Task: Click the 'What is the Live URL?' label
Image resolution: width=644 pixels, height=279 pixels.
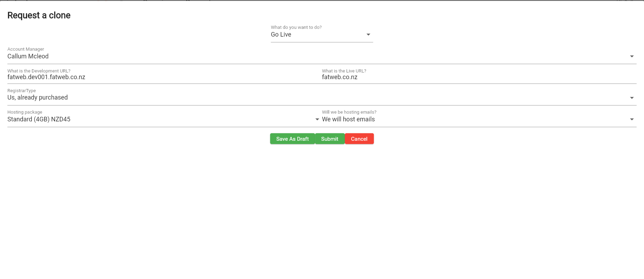Action: pyautogui.click(x=344, y=71)
